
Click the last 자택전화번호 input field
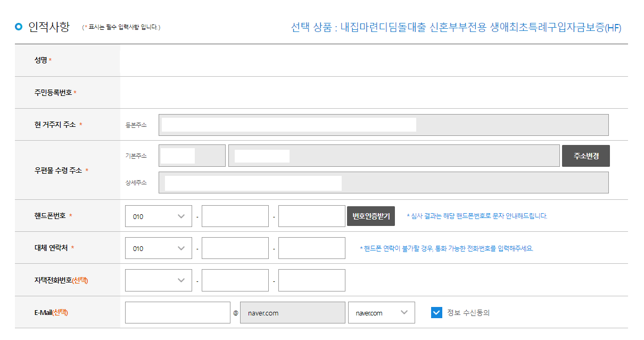coord(311,280)
